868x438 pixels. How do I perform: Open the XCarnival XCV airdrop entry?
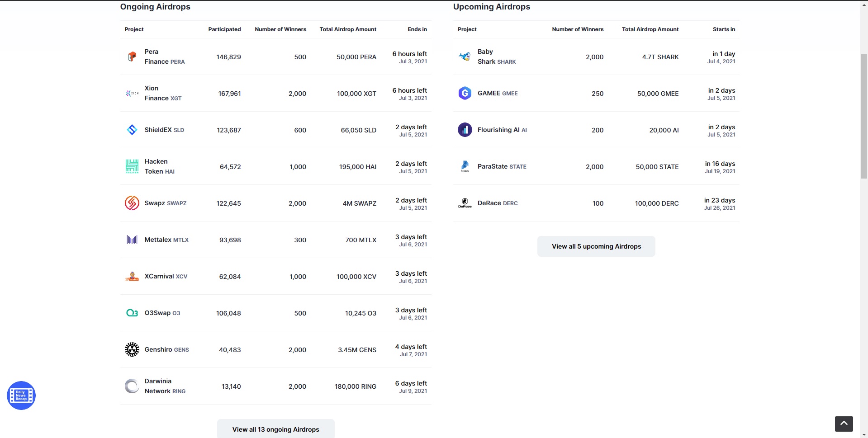[x=166, y=276]
